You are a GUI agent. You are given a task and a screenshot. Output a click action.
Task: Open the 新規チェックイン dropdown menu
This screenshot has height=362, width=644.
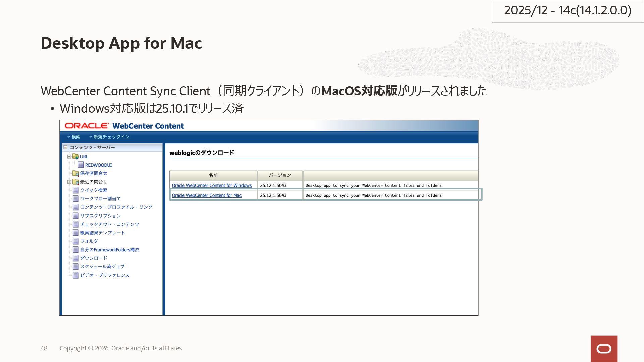click(109, 137)
